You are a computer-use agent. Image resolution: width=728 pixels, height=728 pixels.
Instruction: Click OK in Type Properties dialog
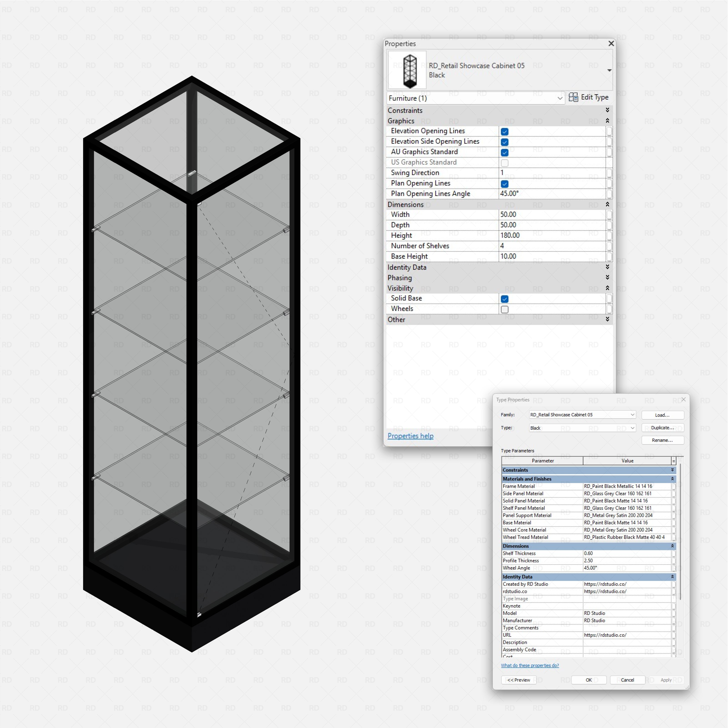pyautogui.click(x=589, y=680)
